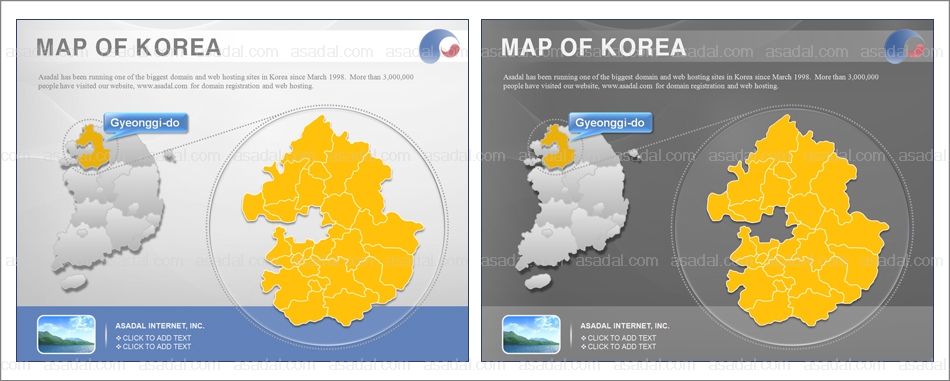Click the Gyeonggi-do callout label on white slide
950x381 pixels.
tap(145, 123)
